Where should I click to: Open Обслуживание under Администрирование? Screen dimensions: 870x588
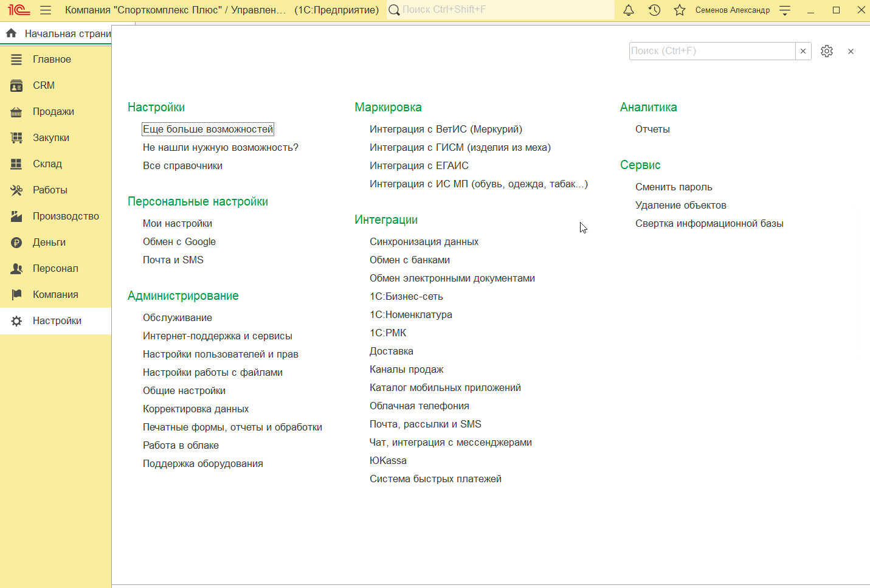[x=178, y=317]
